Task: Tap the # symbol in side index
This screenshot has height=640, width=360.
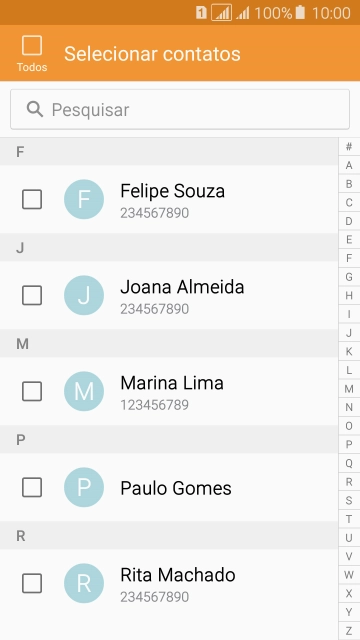Action: coord(349,147)
